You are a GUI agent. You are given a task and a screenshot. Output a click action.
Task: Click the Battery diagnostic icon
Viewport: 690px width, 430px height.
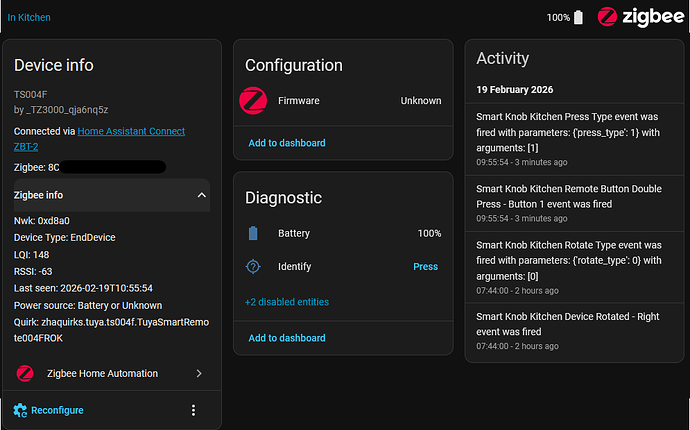253,233
